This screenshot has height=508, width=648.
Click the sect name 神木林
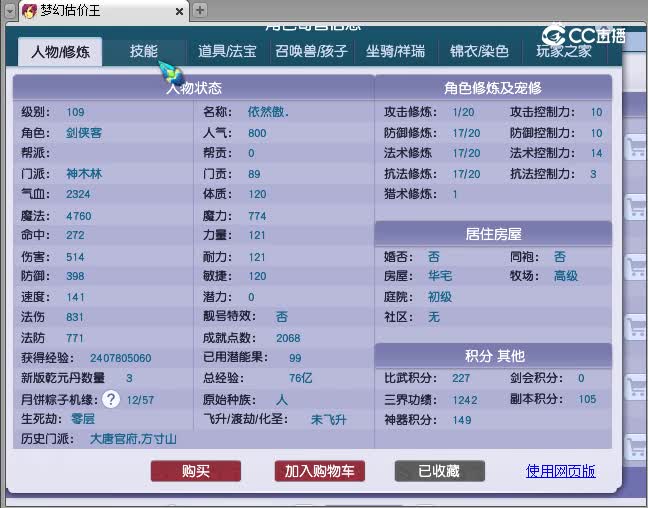coord(84,174)
